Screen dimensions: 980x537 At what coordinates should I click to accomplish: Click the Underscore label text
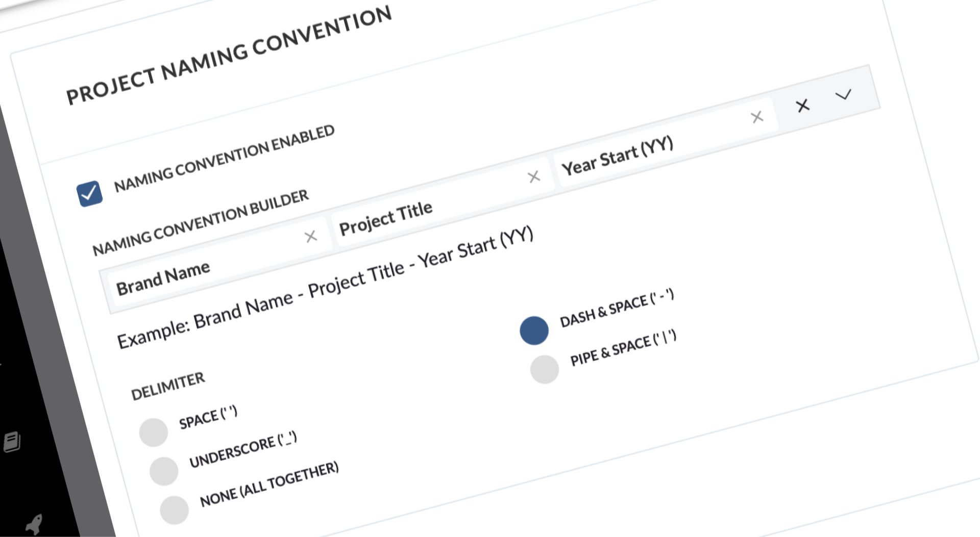(x=243, y=450)
